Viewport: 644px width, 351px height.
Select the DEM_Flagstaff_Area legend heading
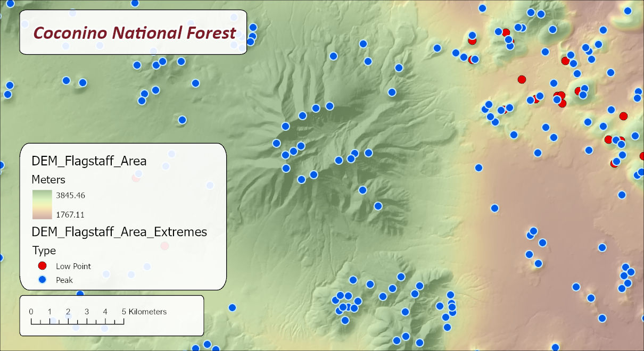click(89, 160)
